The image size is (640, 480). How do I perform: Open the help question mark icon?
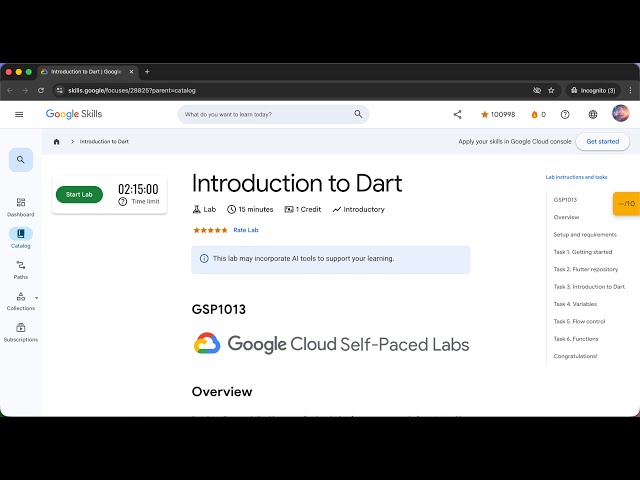565,115
